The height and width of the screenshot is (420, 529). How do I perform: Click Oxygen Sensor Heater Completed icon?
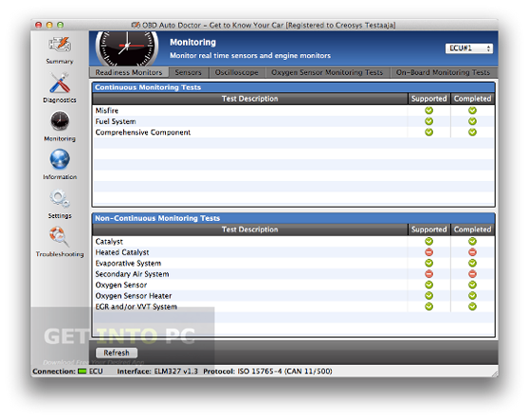click(x=473, y=295)
